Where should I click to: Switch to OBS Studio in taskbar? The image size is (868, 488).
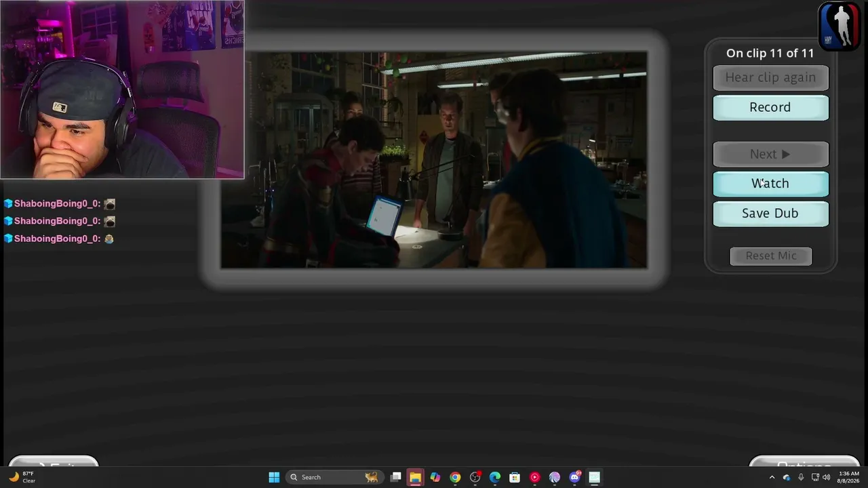(x=475, y=477)
